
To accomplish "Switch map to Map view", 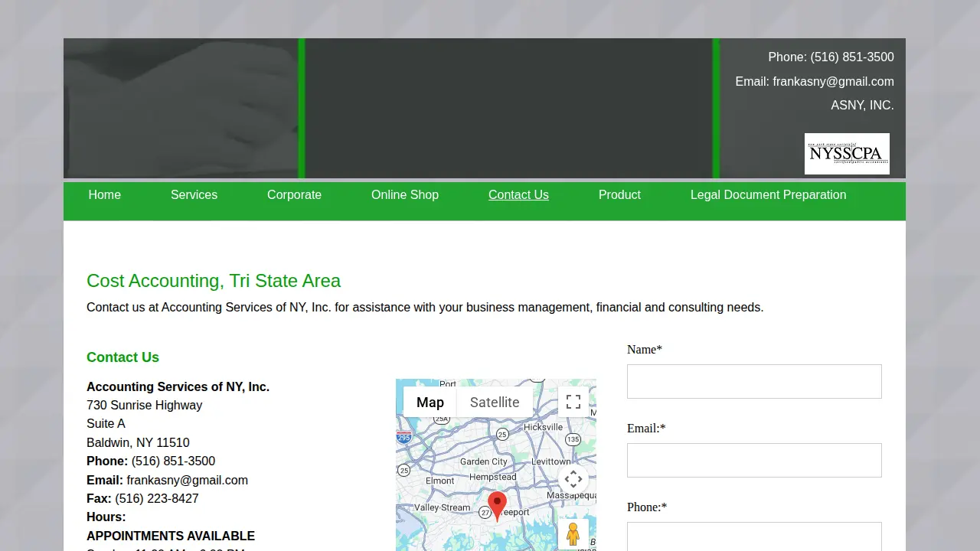I will coord(430,402).
